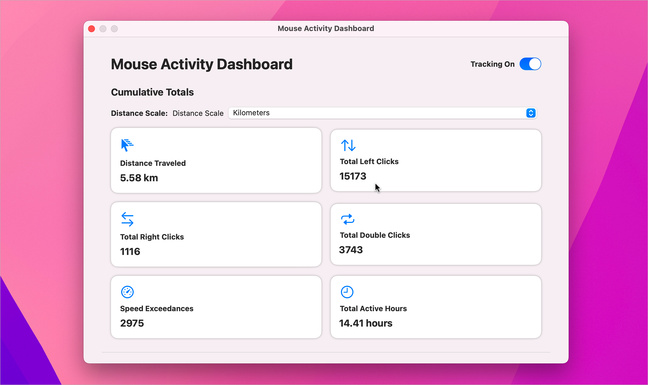Click the Tracking On label text

[493, 64]
